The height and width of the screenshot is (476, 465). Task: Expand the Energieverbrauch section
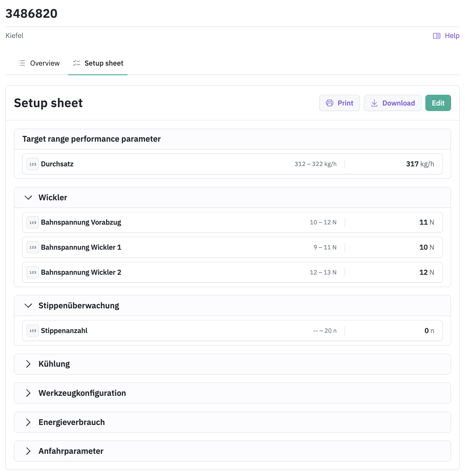pos(29,422)
